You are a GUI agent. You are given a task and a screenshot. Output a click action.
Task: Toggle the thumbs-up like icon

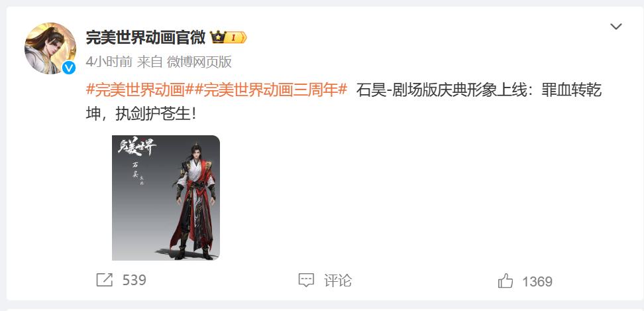(x=506, y=281)
